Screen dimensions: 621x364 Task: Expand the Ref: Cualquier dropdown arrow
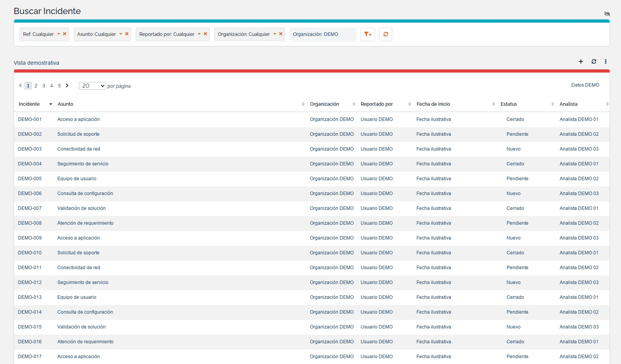[59, 34]
